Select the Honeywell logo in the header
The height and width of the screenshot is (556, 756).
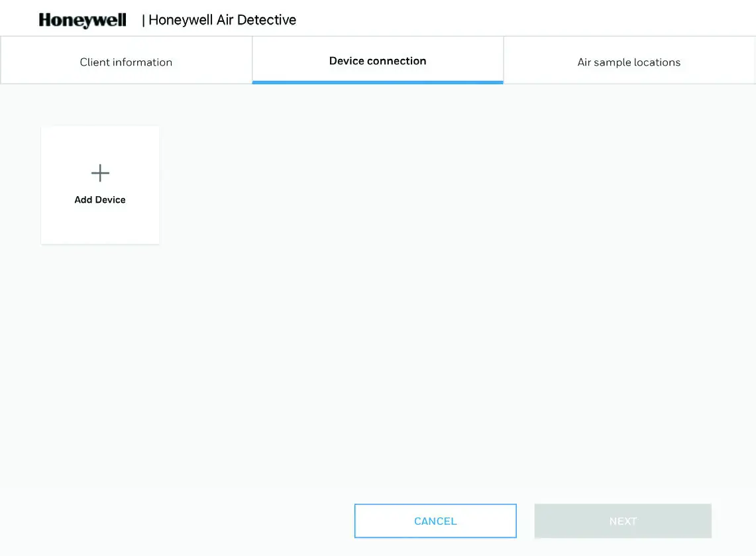(x=82, y=20)
